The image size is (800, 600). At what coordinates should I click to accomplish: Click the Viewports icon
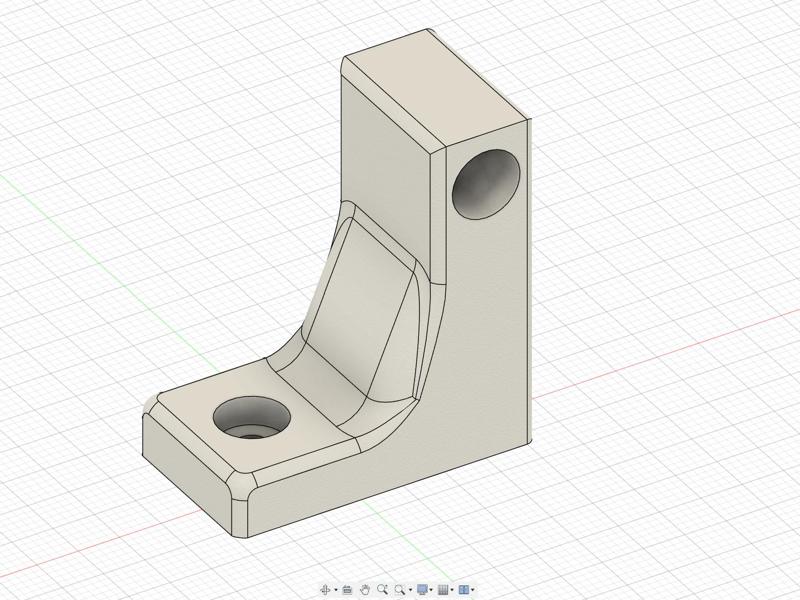point(465,588)
